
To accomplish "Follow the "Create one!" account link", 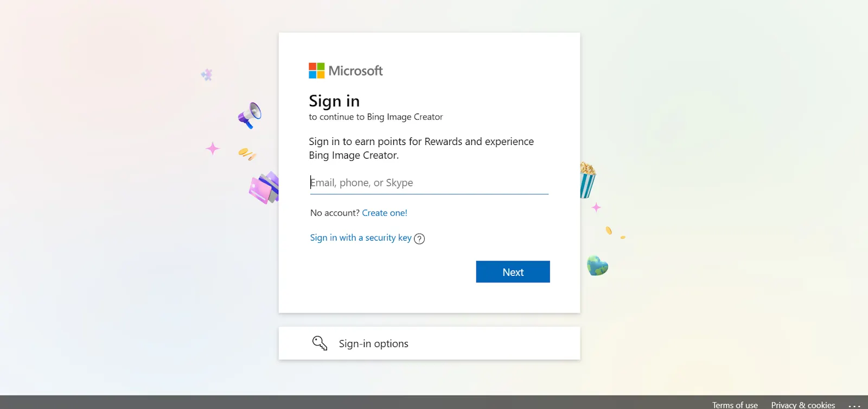I will pyautogui.click(x=385, y=213).
